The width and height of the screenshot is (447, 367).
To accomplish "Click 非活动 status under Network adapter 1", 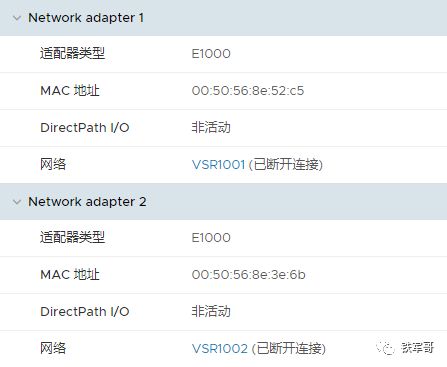I will coord(211,127).
